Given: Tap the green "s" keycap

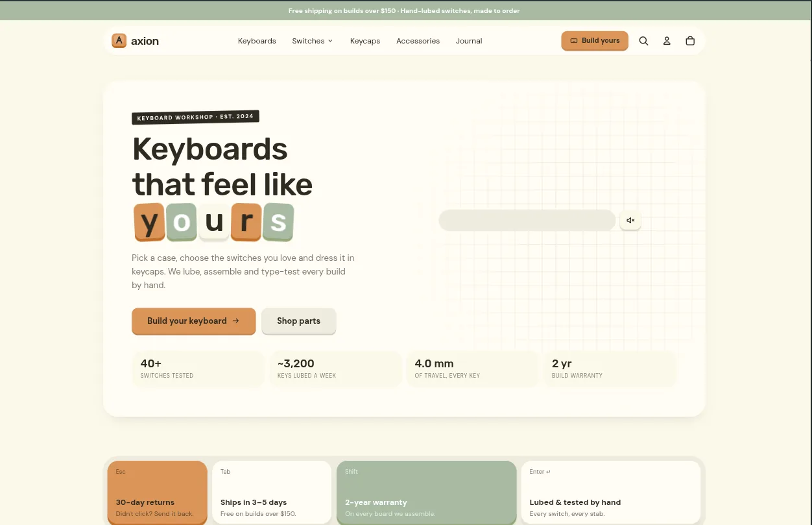Looking at the screenshot, I should pyautogui.click(x=278, y=222).
